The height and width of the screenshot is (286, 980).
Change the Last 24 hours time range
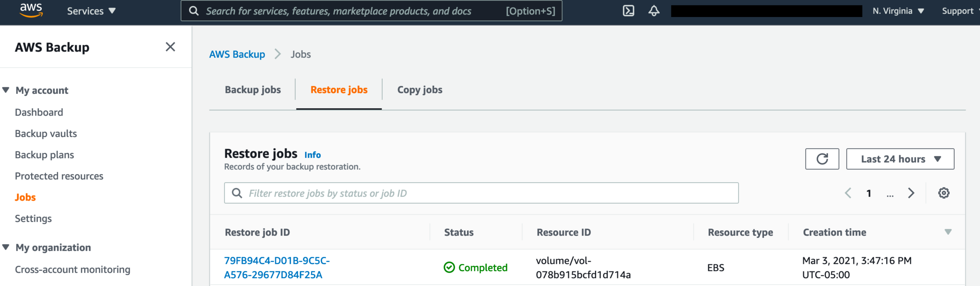pyautogui.click(x=900, y=159)
